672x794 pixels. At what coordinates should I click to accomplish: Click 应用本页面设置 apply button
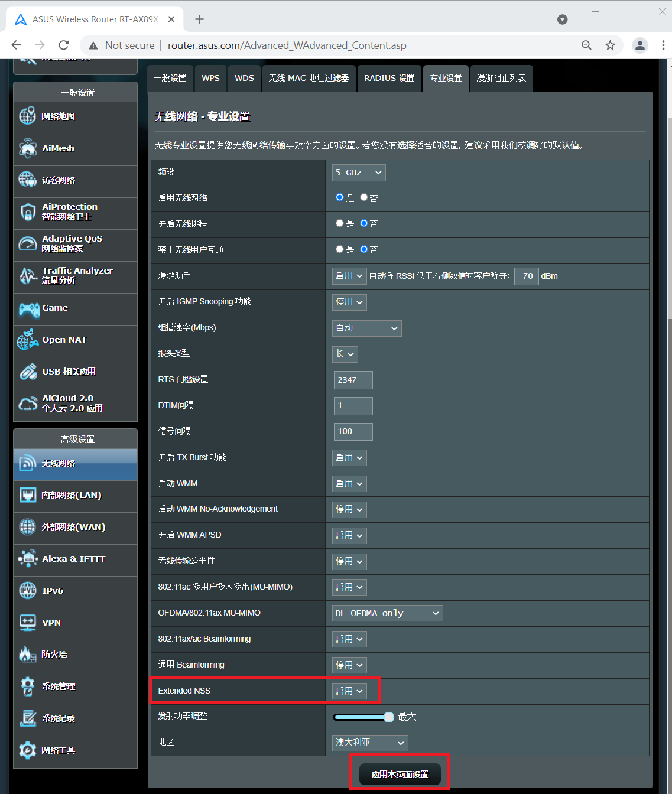coord(400,774)
